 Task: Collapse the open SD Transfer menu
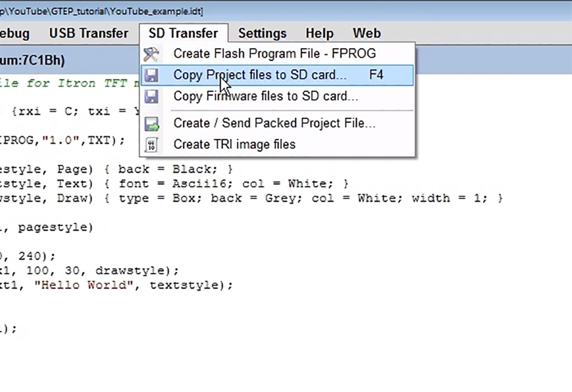tap(183, 33)
